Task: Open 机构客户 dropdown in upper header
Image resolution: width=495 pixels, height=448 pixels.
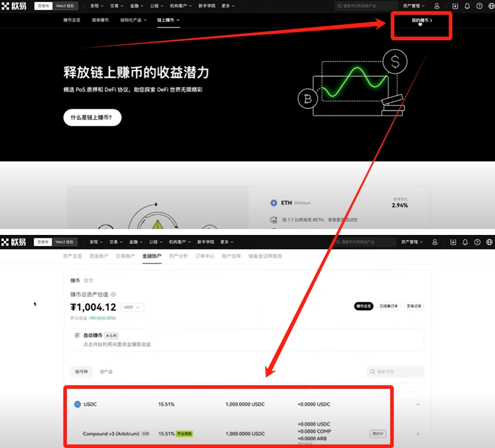Action: click(x=181, y=6)
